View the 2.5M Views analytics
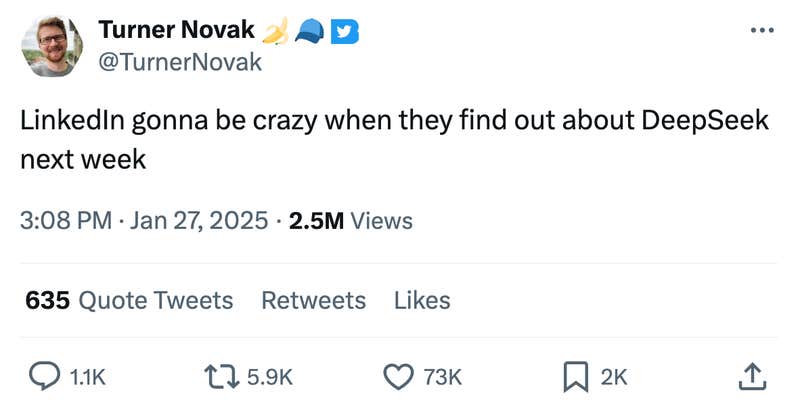The image size is (800, 409). click(350, 220)
